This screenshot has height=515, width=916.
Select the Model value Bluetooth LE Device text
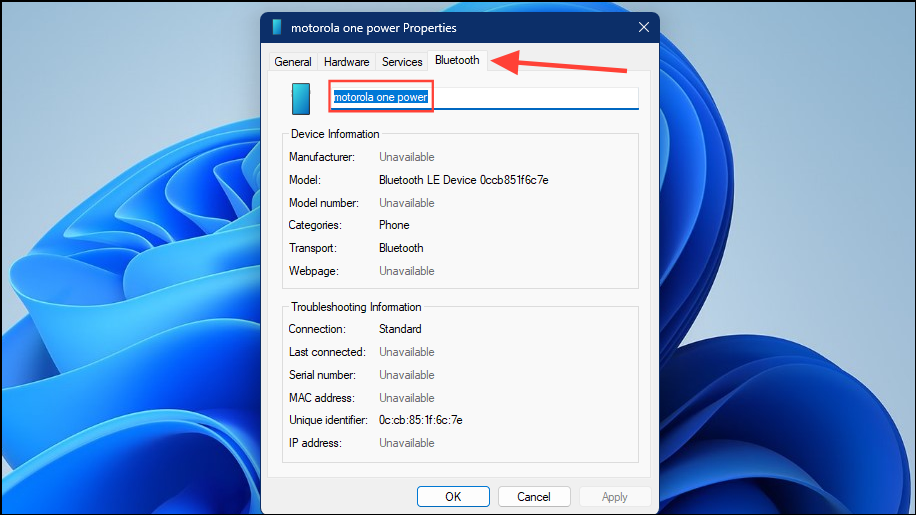[x=463, y=180]
